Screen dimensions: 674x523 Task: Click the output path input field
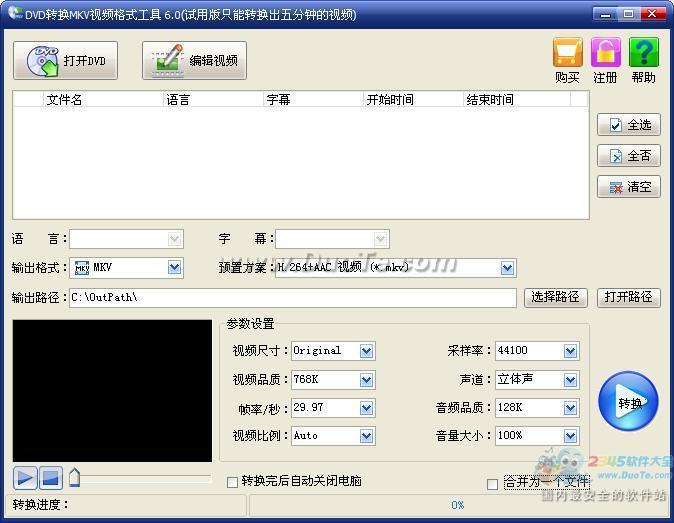click(x=294, y=298)
